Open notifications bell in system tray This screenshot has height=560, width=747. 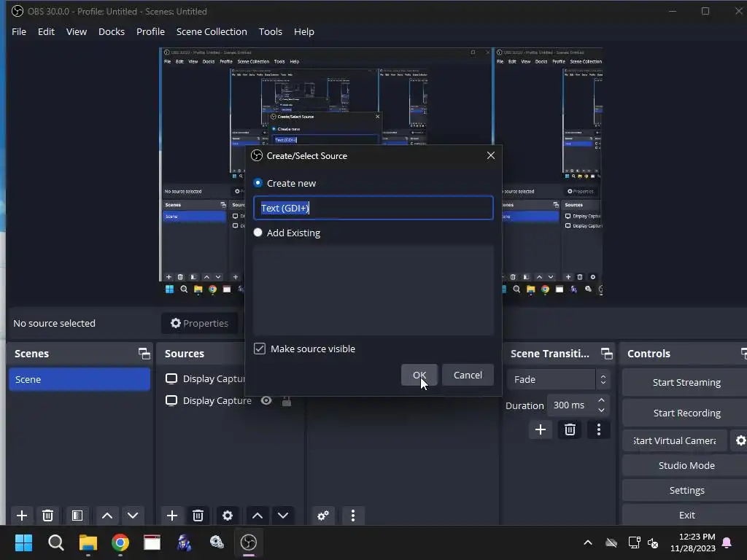[727, 542]
